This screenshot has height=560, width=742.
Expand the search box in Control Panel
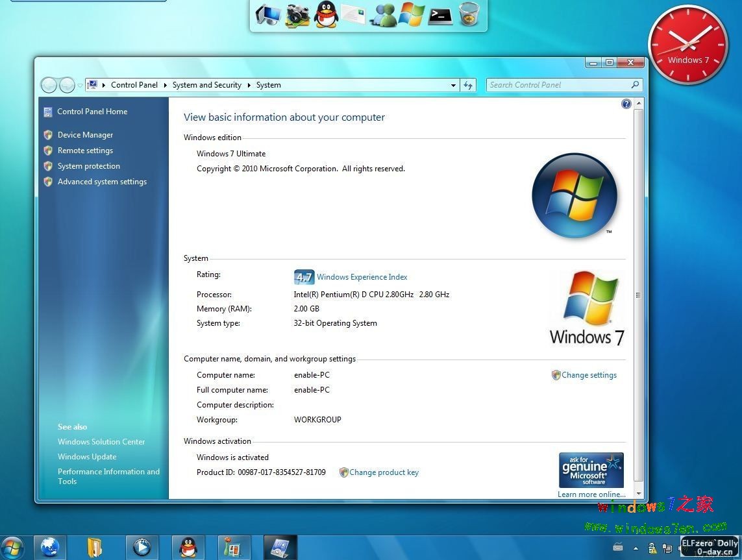(562, 84)
